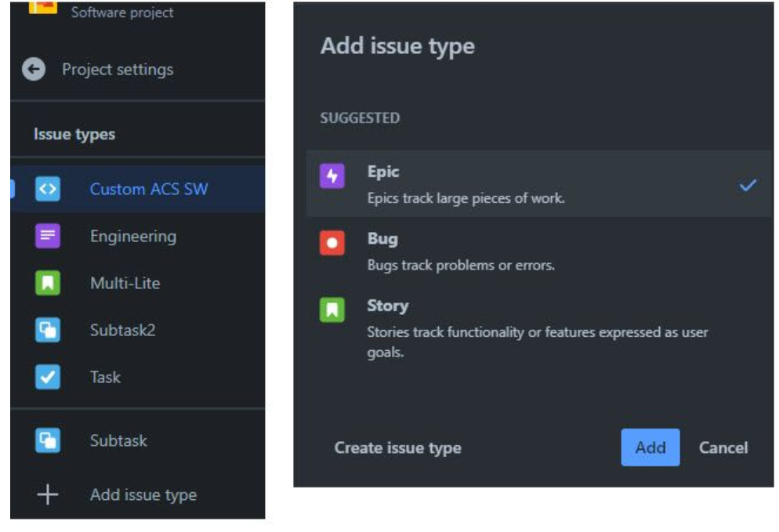The height and width of the screenshot is (532, 779).
Task: Click the green Multi-Lite bookmark icon
Action: [48, 283]
